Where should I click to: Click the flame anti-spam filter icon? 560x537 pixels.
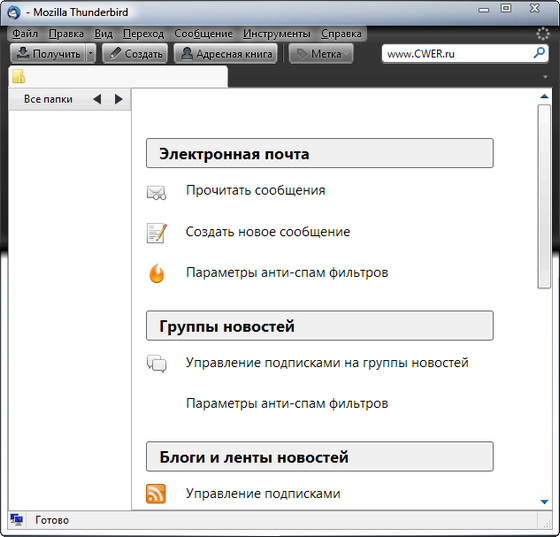pyautogui.click(x=157, y=273)
